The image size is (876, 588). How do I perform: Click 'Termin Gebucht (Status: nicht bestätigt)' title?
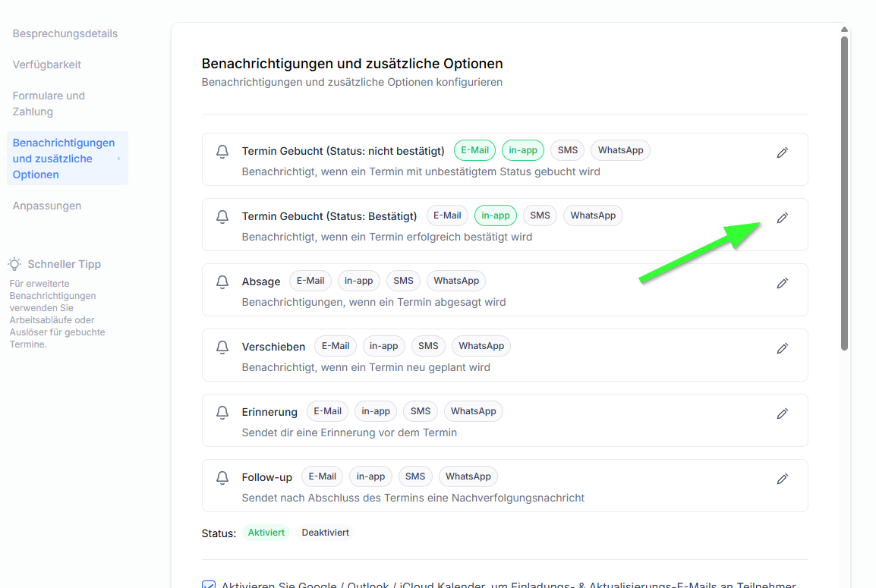[343, 151]
